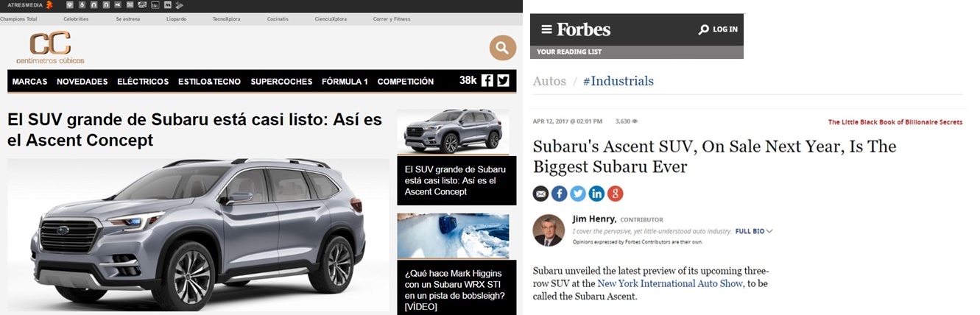Share Forbes article on Facebook

[560, 194]
